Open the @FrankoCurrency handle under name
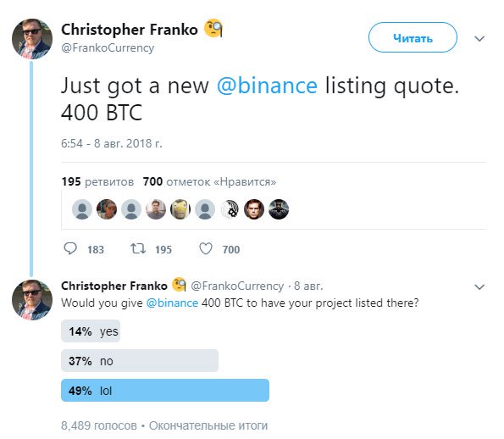The width and height of the screenshot is (504, 439). tap(108, 48)
